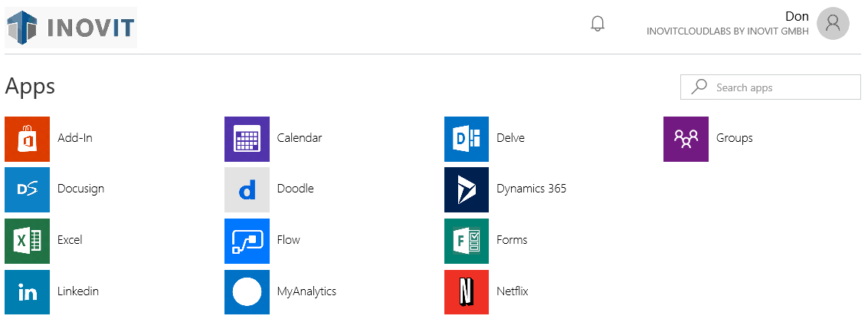Click INOVITCLOUDLABS BY INOVIT GMBH text
The height and width of the screenshot is (319, 868).
point(728,32)
